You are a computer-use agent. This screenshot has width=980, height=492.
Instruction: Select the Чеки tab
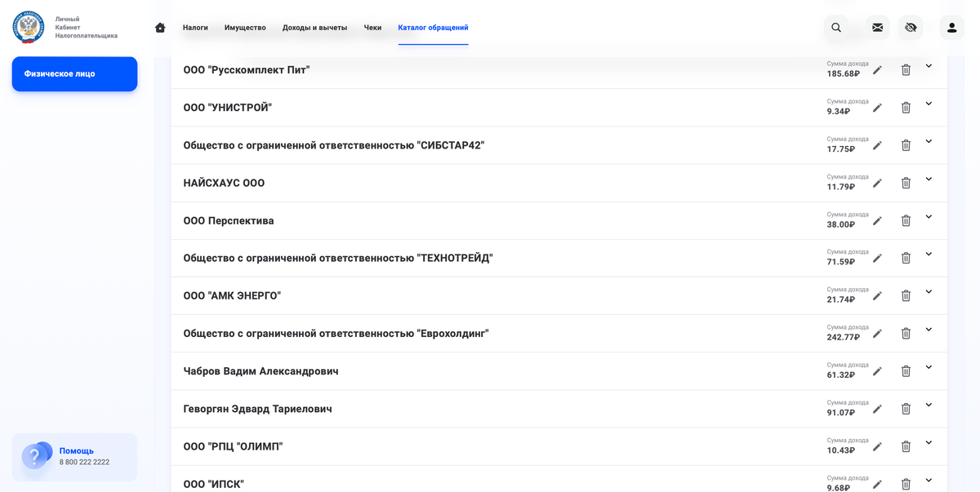tap(372, 27)
